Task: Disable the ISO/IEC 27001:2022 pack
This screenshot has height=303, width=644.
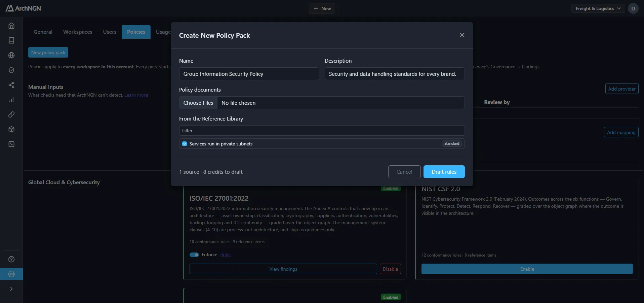Action: click(390, 269)
